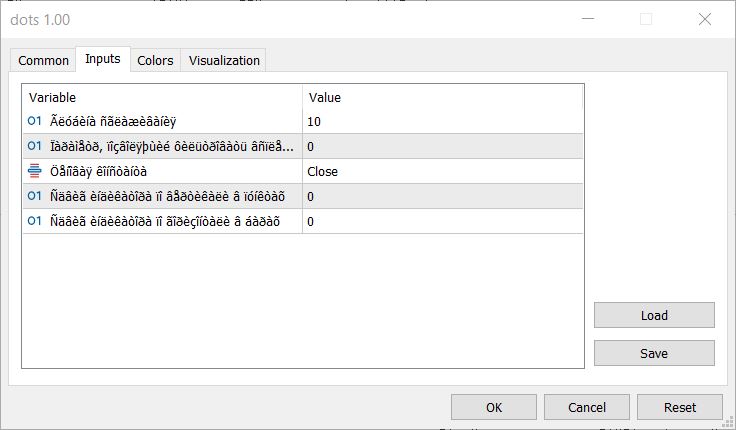736x430 pixels.
Task: Click the applied price icon beside Close row
Action: point(34,171)
